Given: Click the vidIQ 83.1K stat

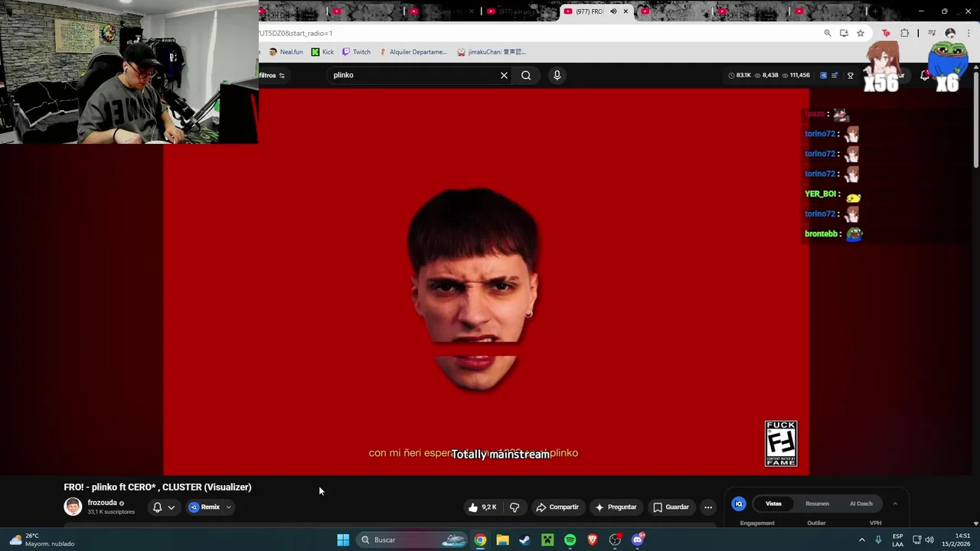Looking at the screenshot, I should tap(740, 75).
